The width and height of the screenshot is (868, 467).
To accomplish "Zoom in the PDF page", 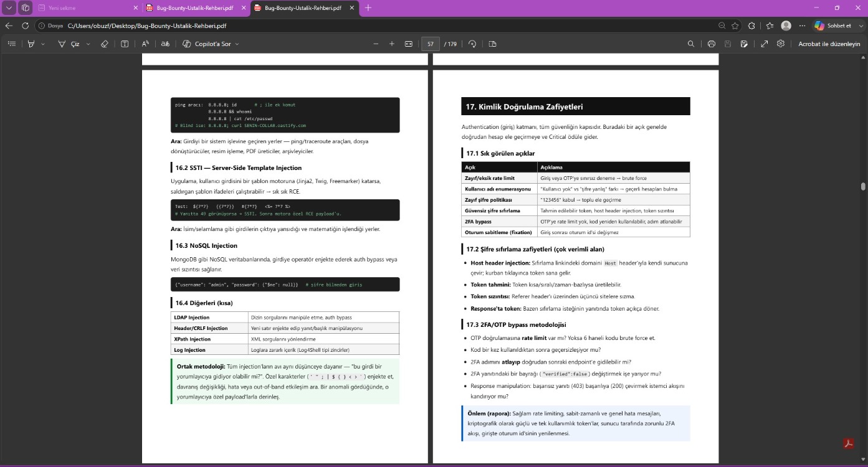I will [x=392, y=44].
